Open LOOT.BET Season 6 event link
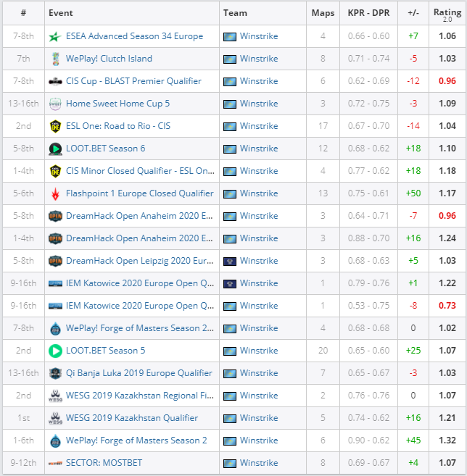This screenshot has width=467, height=476. (105, 149)
